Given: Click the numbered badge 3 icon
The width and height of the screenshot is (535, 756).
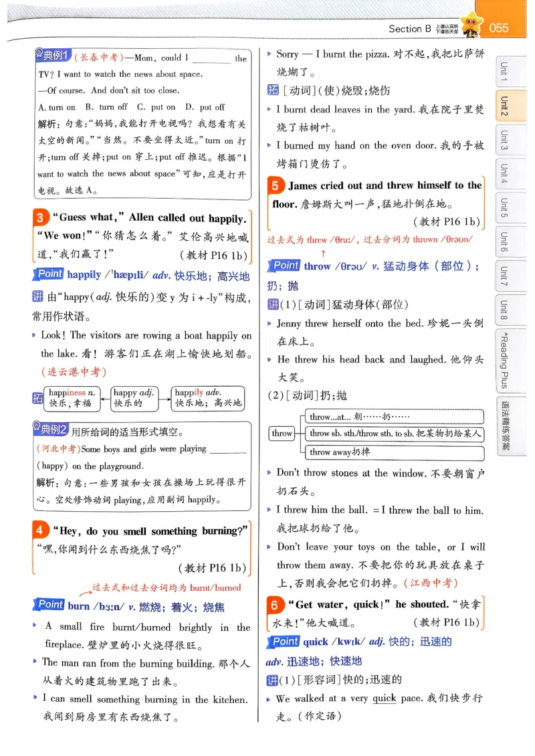Looking at the screenshot, I should point(40,217).
